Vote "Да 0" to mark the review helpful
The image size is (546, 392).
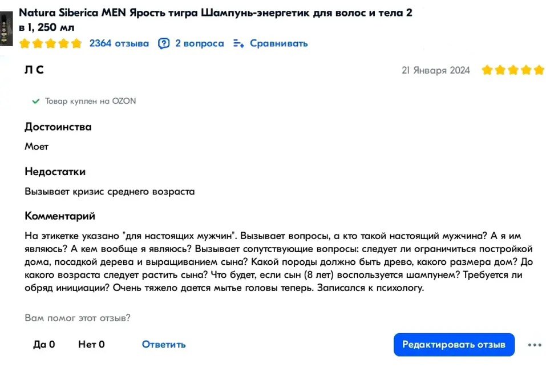[x=44, y=344]
